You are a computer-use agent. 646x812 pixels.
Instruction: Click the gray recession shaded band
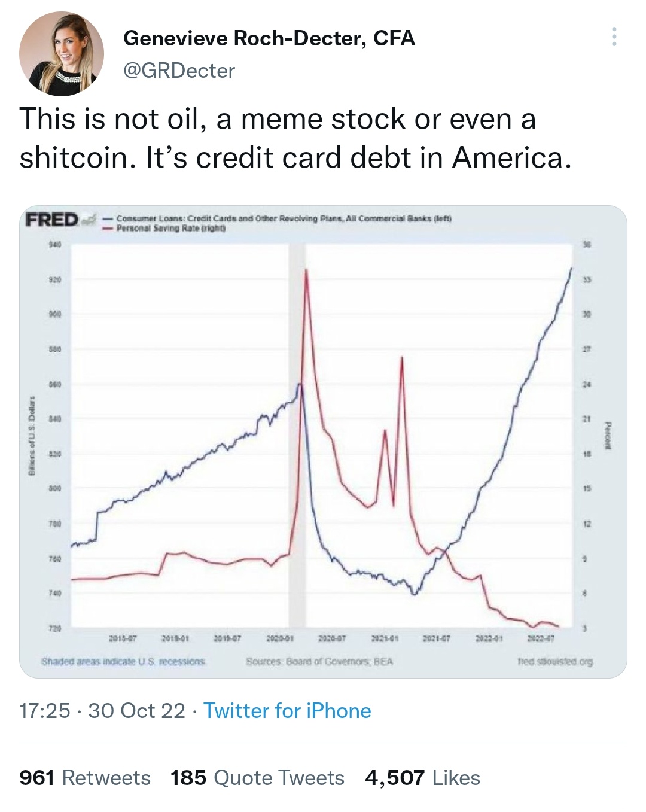tap(297, 419)
